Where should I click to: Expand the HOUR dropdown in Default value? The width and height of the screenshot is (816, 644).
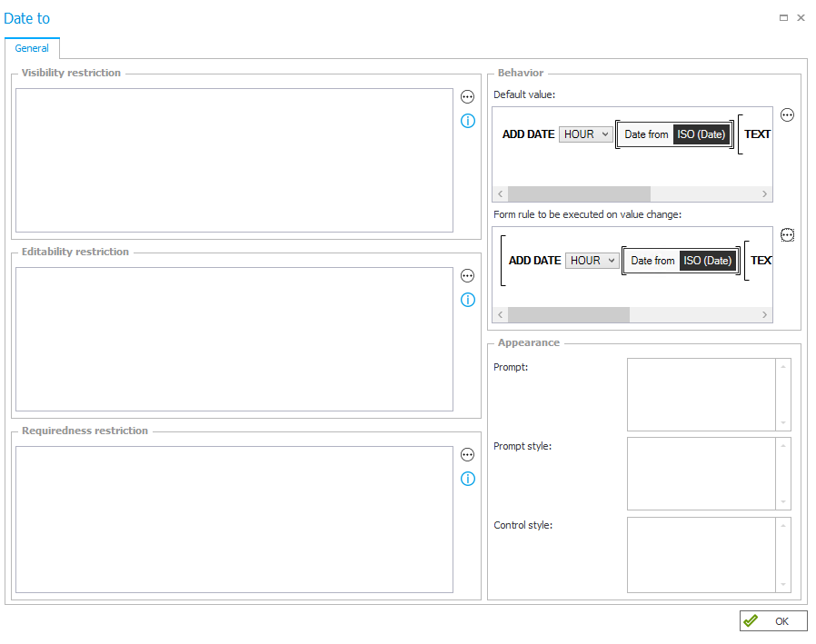[585, 134]
